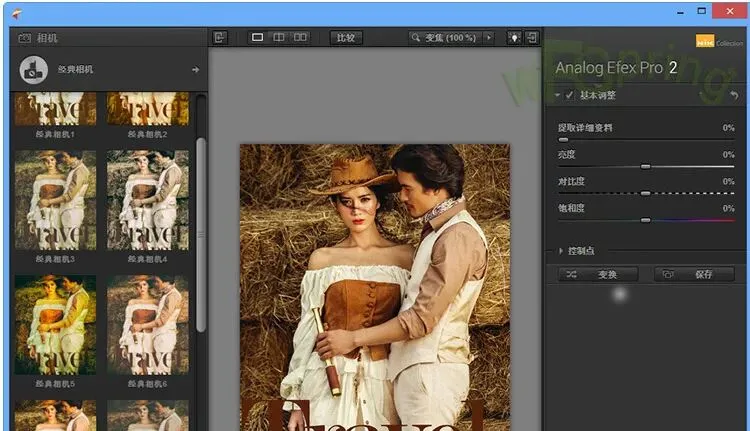Viewport: 750px width, 431px height.
Task: Select side-by-side preview view mode
Action: 300,37
